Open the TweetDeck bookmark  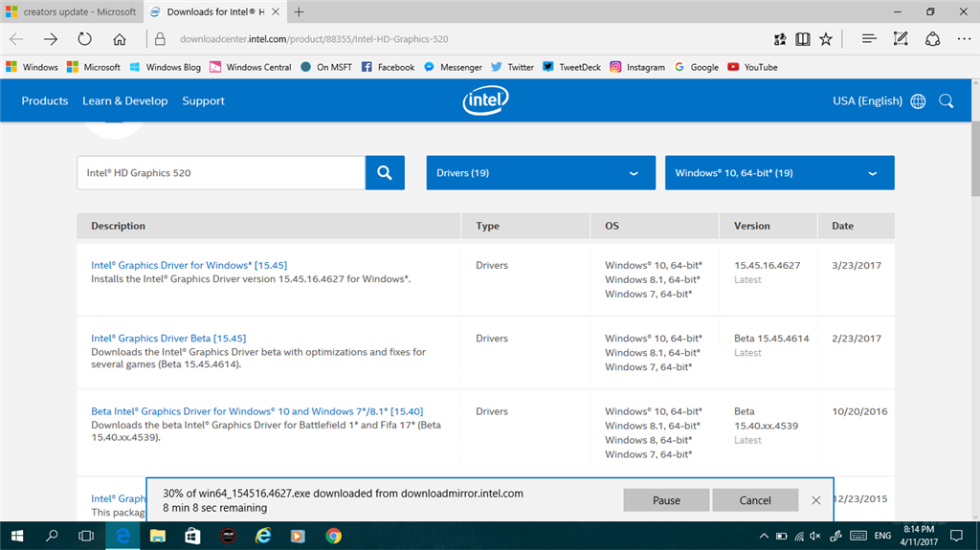[x=572, y=67]
